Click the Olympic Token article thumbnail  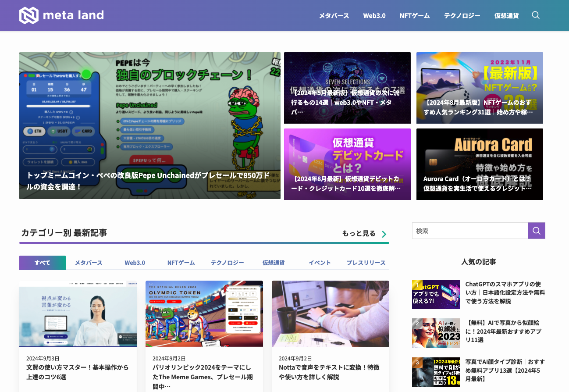(x=204, y=314)
